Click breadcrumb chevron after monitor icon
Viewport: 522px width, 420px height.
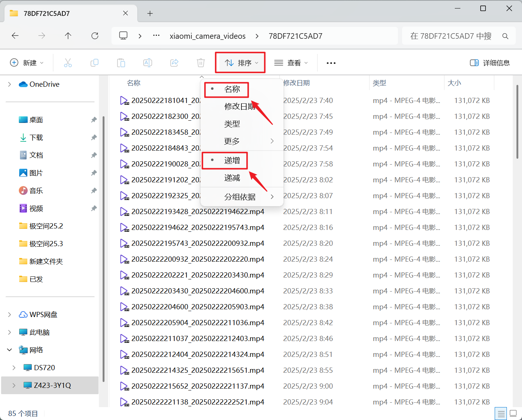(x=140, y=36)
